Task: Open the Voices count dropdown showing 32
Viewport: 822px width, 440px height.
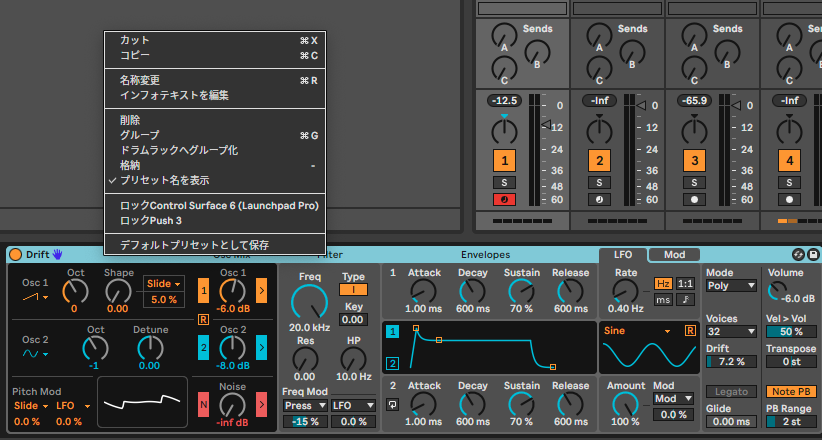Action: 730,331
